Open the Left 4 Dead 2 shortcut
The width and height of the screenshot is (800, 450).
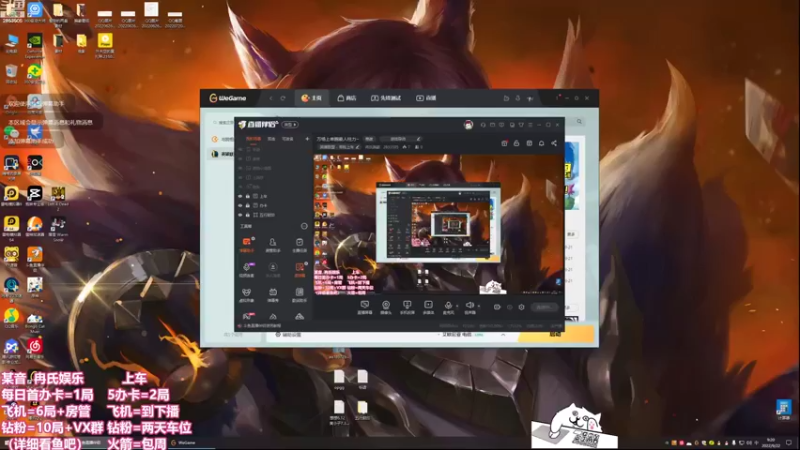58,198
